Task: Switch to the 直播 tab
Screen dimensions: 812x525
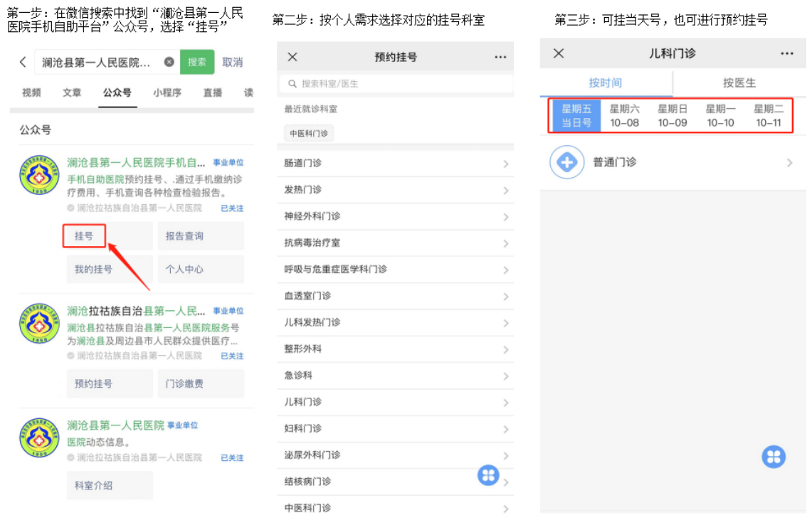Action: (x=212, y=92)
